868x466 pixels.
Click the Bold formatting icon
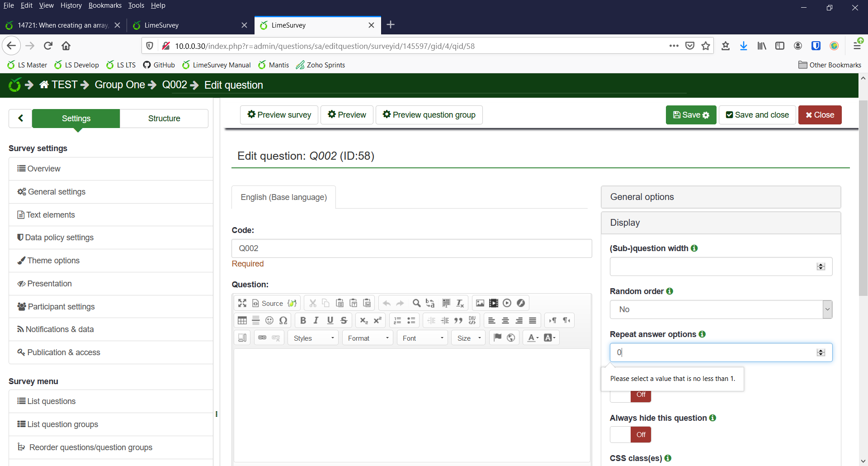pos(303,320)
